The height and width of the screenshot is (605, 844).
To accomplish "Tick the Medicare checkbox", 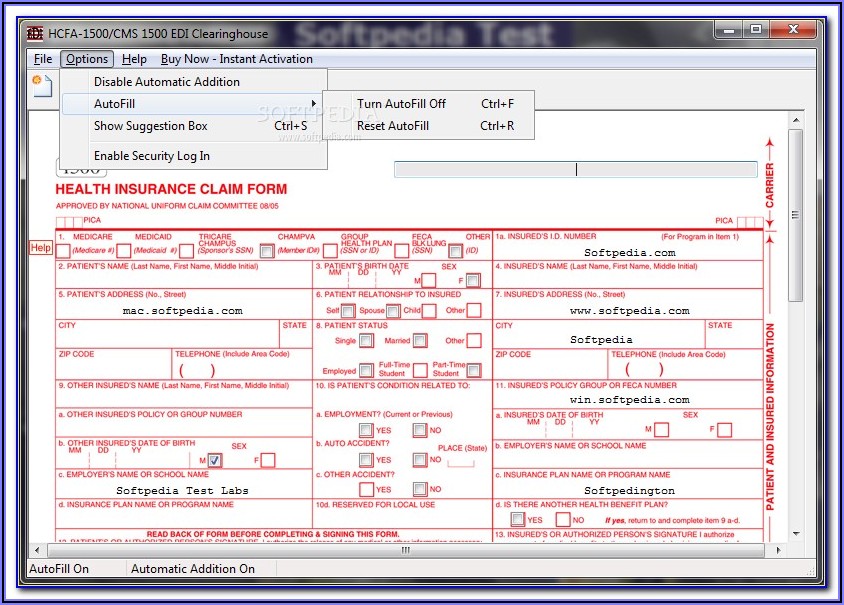I will pos(65,250).
